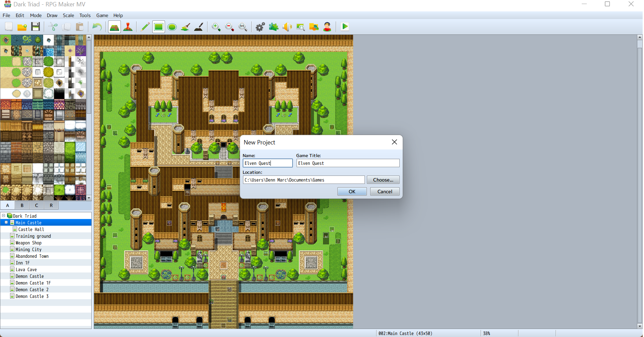The width and height of the screenshot is (644, 337).
Task: Select the Weapon Shop map
Action: (x=28, y=243)
